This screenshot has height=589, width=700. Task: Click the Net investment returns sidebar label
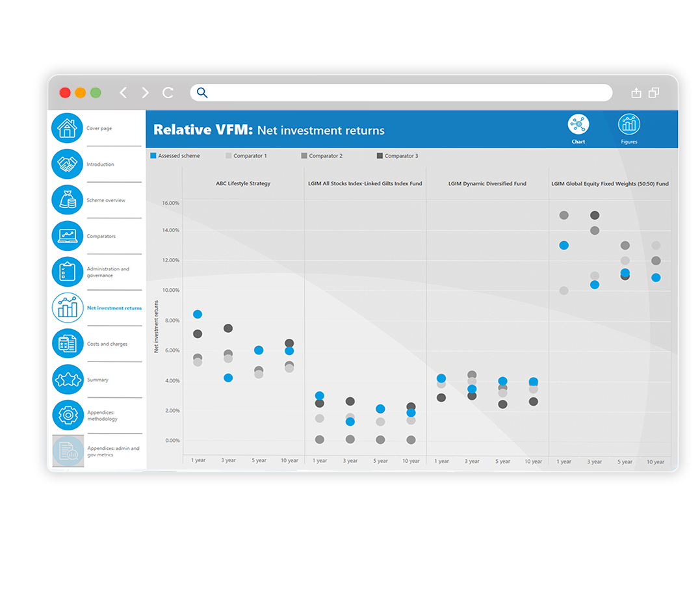tap(114, 308)
